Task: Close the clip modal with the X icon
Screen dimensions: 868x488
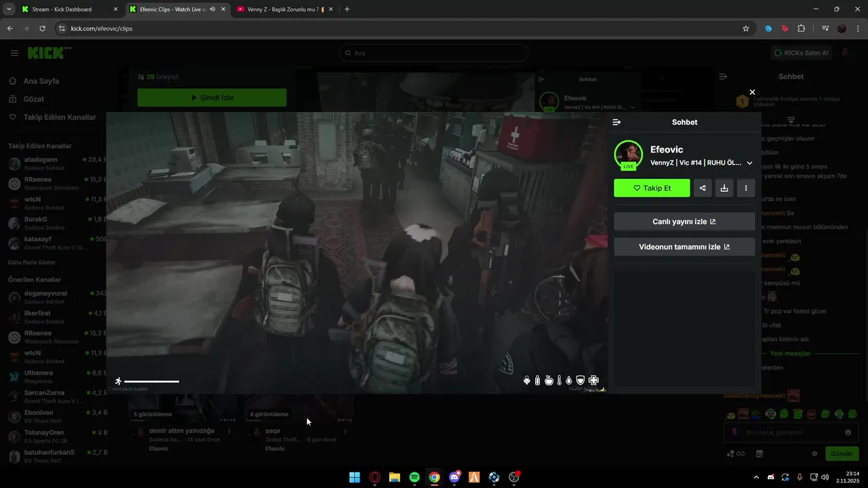Action: [752, 92]
